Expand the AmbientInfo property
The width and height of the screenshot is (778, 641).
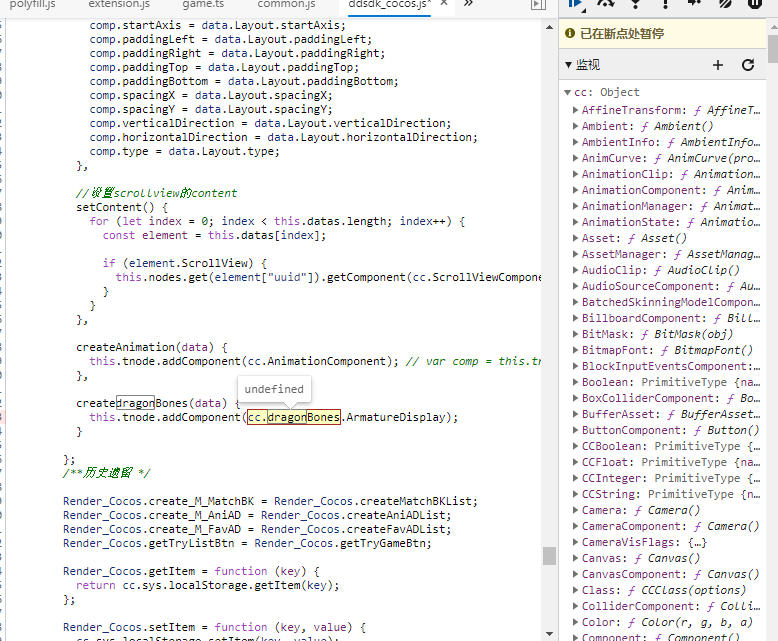point(575,142)
